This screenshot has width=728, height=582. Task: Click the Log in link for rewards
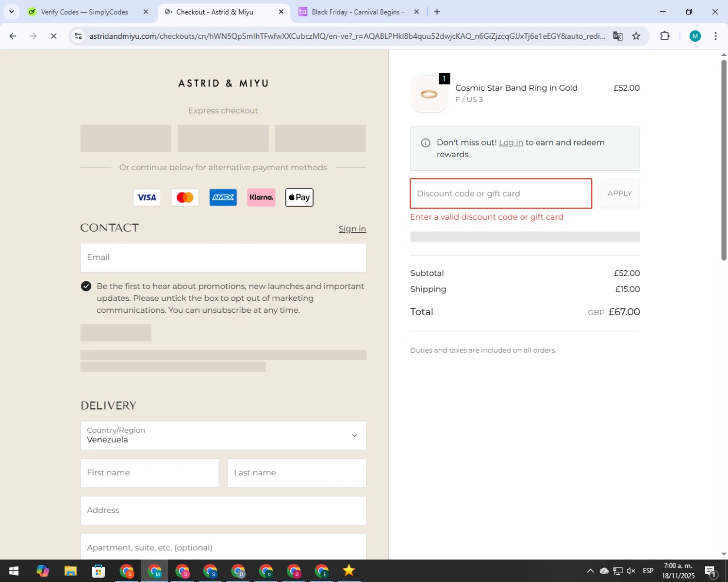click(511, 143)
